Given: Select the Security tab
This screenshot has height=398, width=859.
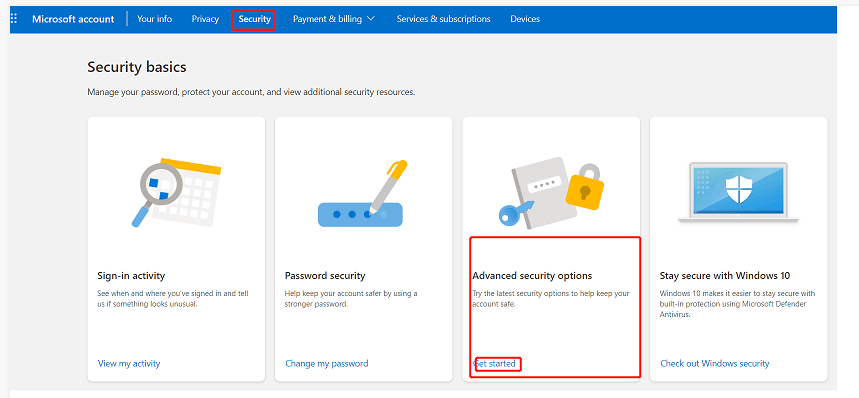Looking at the screenshot, I should [x=254, y=19].
